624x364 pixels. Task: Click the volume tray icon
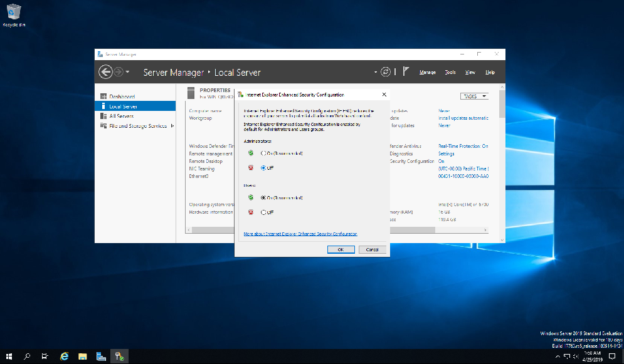(x=576, y=356)
